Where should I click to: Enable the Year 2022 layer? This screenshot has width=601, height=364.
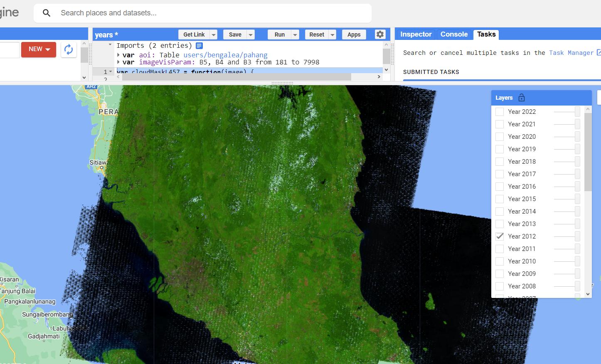500,112
